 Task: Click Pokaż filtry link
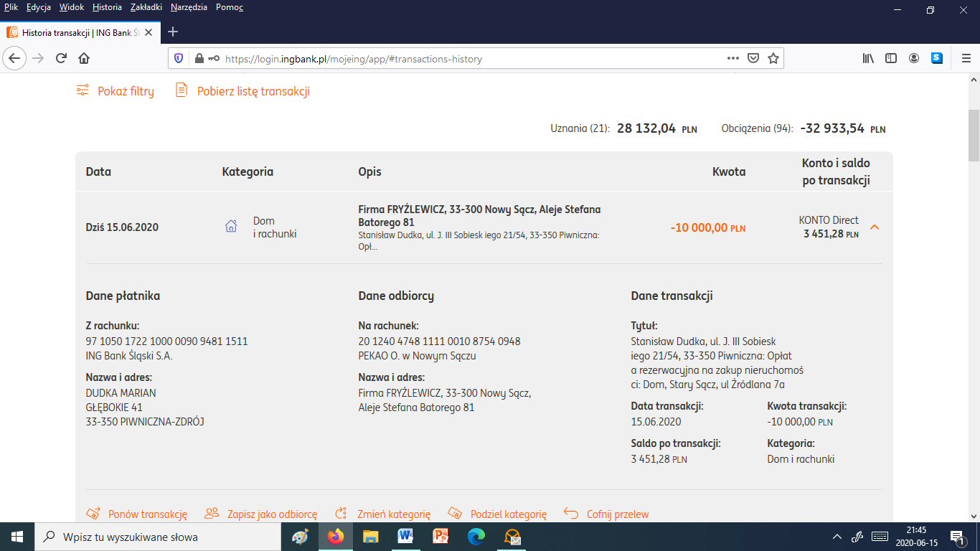click(116, 91)
